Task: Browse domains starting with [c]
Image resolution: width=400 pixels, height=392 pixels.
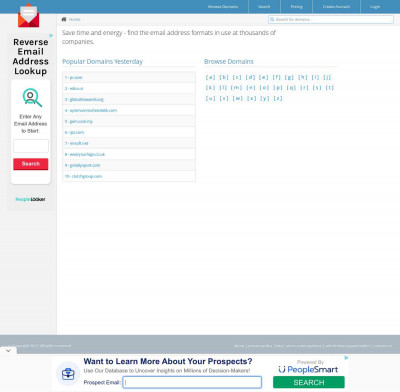Action: tap(237, 77)
